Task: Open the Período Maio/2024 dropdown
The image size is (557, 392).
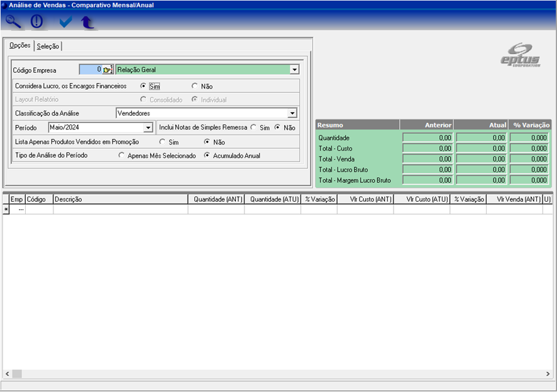Action: point(148,128)
